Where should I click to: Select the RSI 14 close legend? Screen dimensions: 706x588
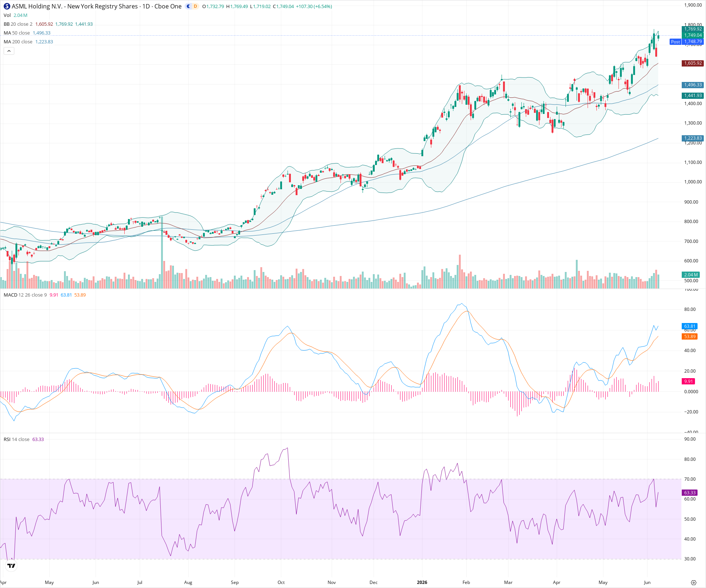[x=17, y=439]
